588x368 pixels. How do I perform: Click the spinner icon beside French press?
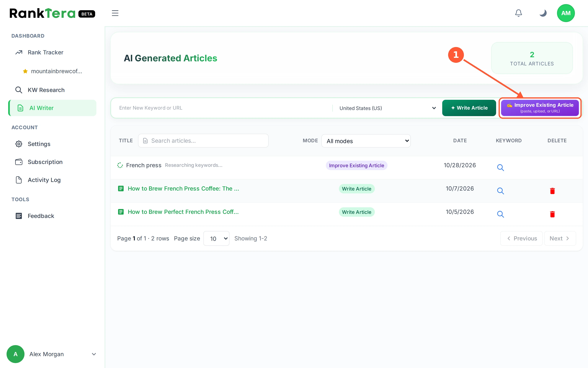[120, 165]
